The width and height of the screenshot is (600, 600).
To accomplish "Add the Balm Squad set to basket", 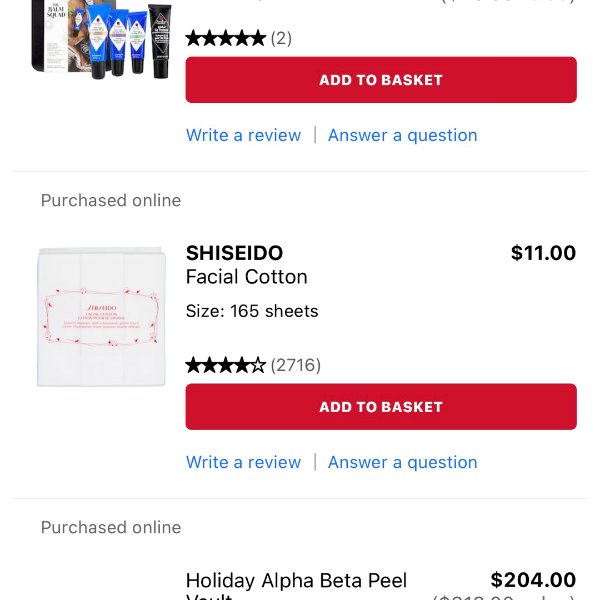I will [381, 80].
